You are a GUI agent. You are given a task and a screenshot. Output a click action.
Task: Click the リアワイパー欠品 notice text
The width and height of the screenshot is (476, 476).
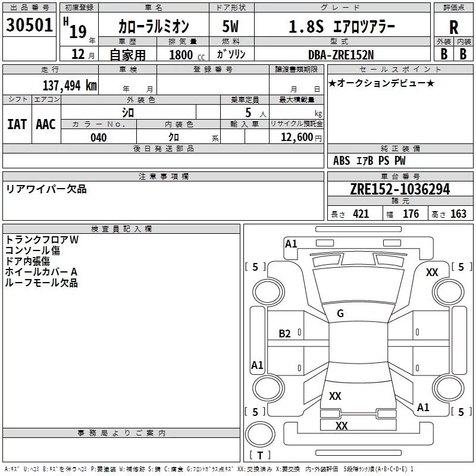coord(46,189)
